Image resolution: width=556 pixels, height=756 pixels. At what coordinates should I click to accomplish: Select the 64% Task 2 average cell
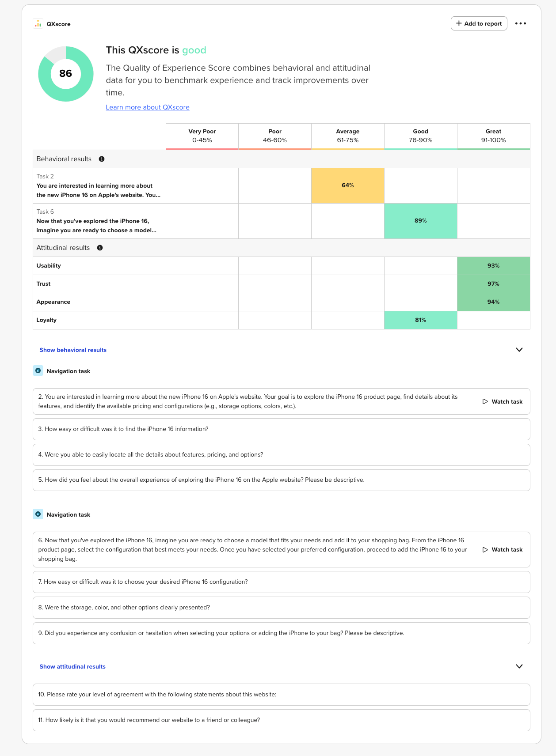(x=348, y=185)
